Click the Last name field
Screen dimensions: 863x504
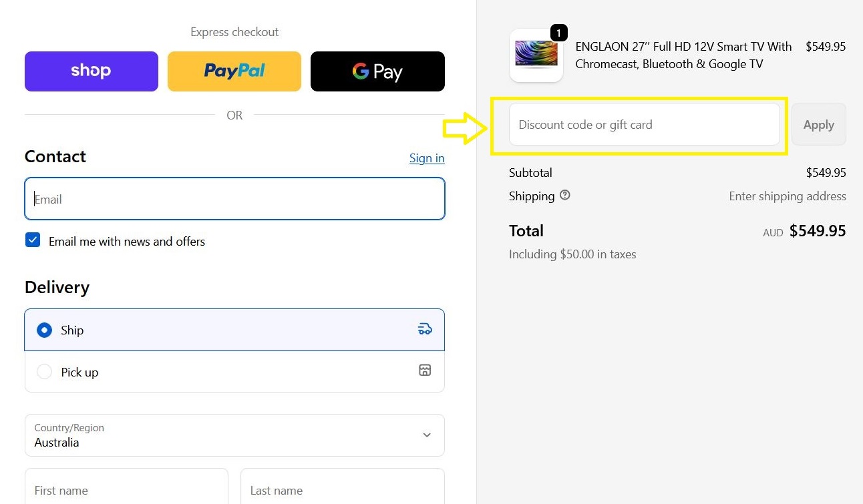point(342,490)
